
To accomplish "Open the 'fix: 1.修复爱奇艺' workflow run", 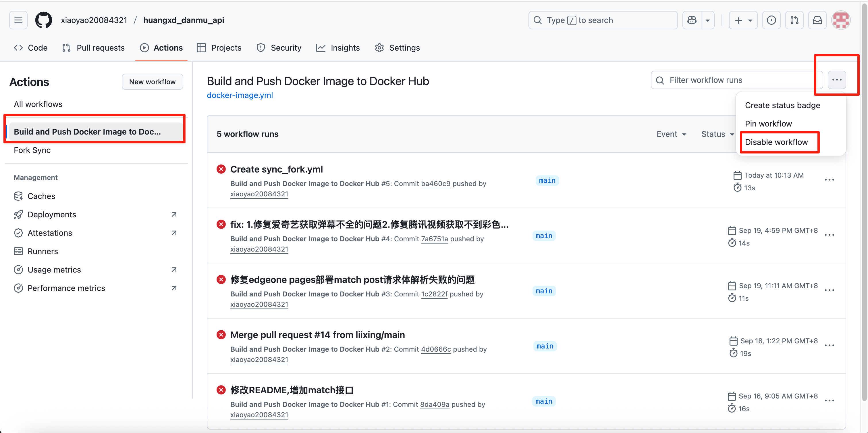I will (369, 224).
